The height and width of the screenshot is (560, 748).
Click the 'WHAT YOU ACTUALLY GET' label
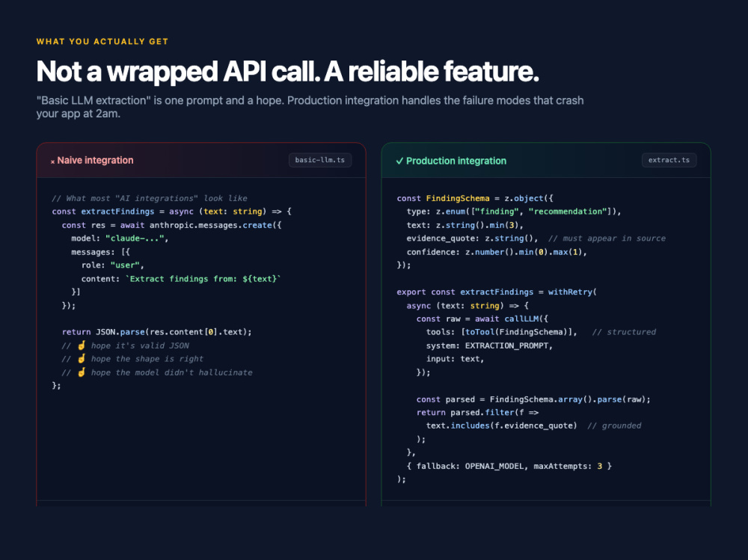click(102, 42)
